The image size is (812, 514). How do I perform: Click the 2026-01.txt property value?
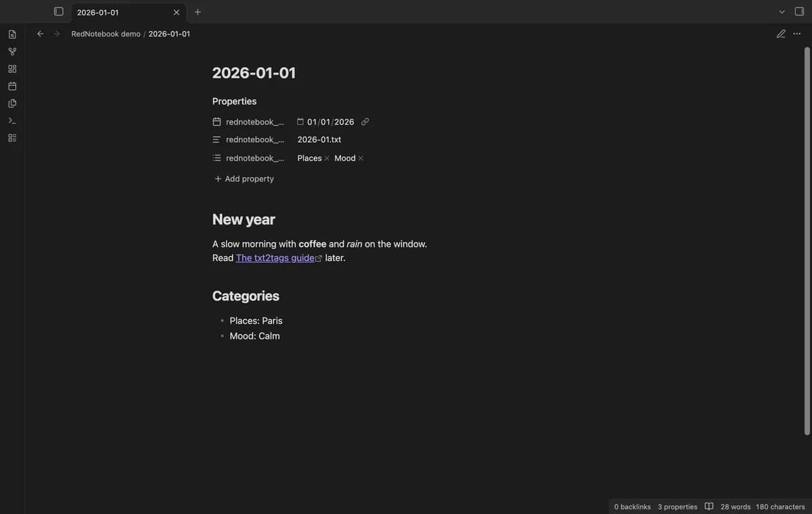(x=319, y=139)
